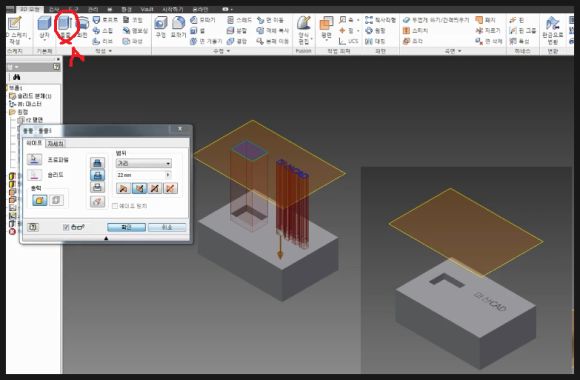Screen dimensions: 580x380
Task: Click the Copy Object (객체 복사) tool
Action: 273,31
